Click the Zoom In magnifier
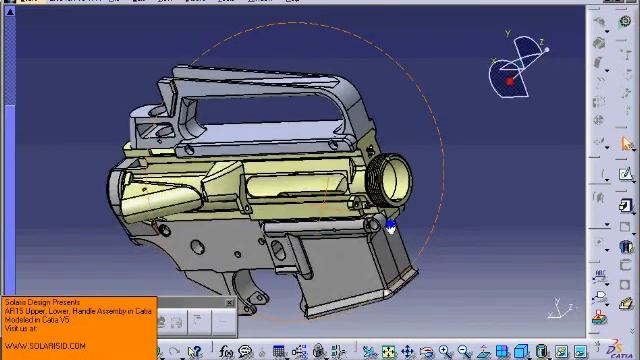The image size is (640, 360). (445, 351)
